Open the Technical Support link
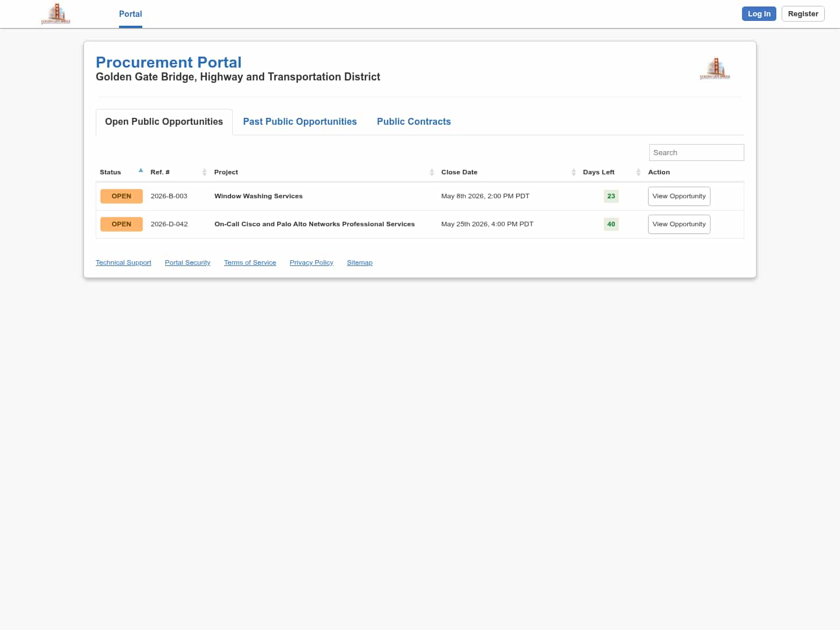 (123, 262)
